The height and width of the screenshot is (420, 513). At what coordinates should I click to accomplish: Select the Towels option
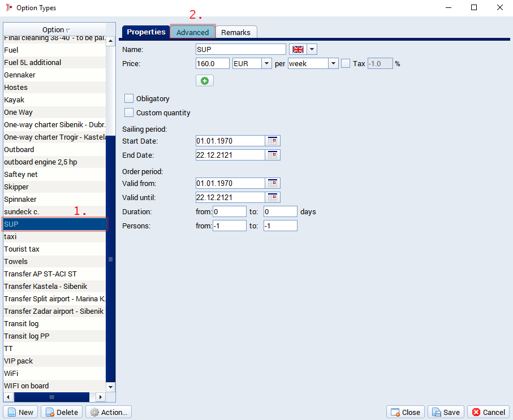coord(55,261)
